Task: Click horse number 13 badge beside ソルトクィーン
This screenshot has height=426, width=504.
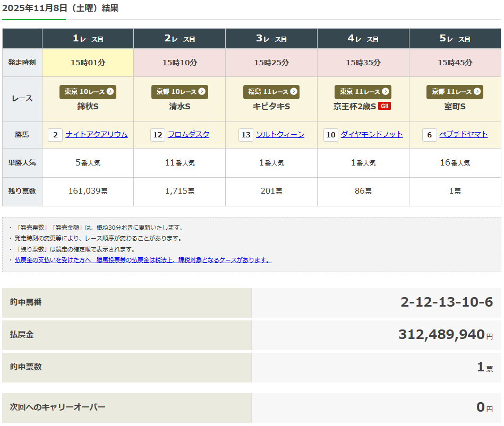Action: coord(246,135)
